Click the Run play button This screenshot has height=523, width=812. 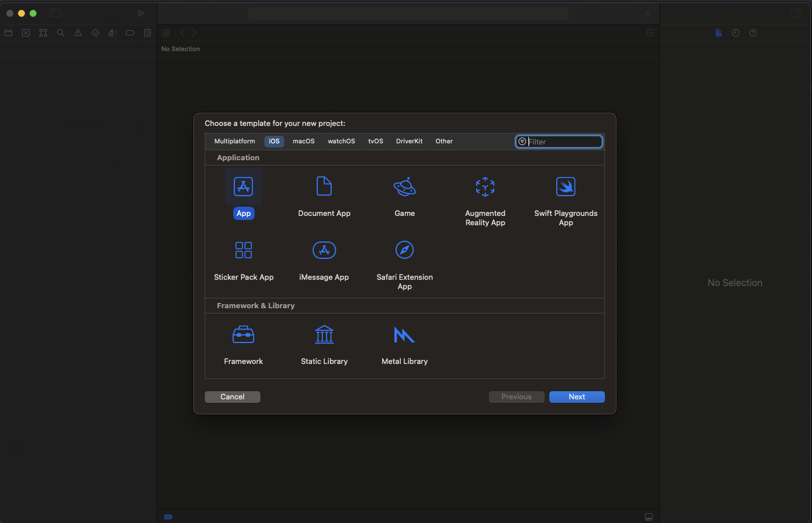click(142, 13)
